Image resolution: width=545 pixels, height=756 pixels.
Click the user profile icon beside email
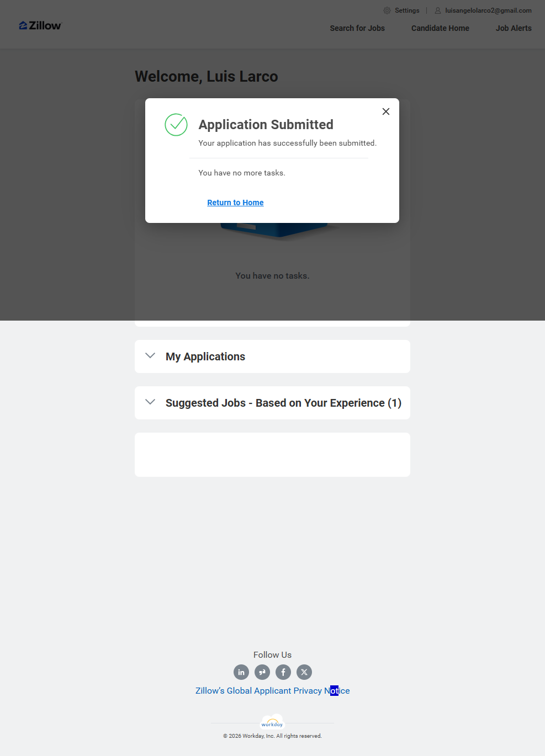click(438, 10)
